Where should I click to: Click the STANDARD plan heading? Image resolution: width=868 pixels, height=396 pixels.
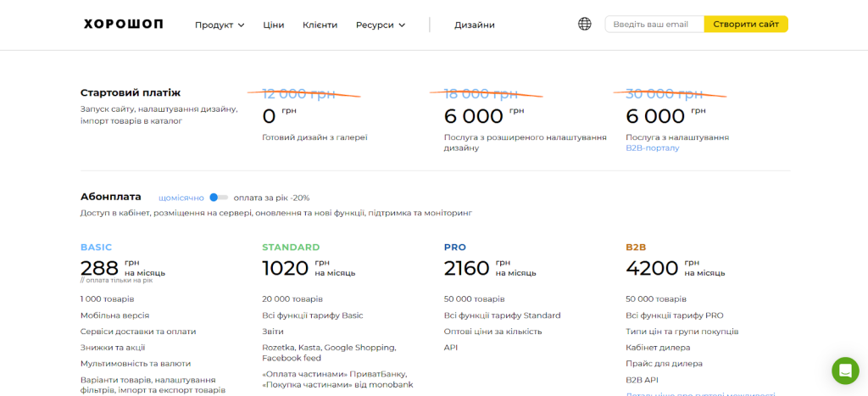coord(291,248)
